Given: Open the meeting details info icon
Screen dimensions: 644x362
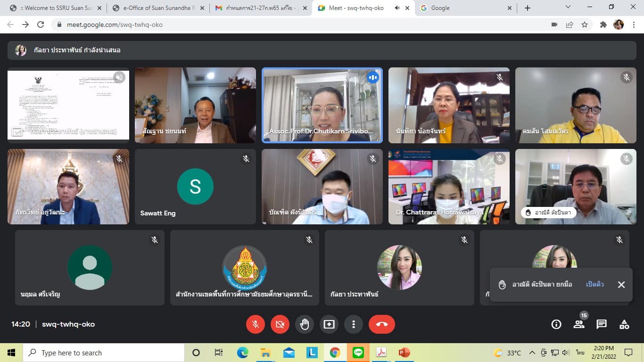Looking at the screenshot, I should pos(556,324).
